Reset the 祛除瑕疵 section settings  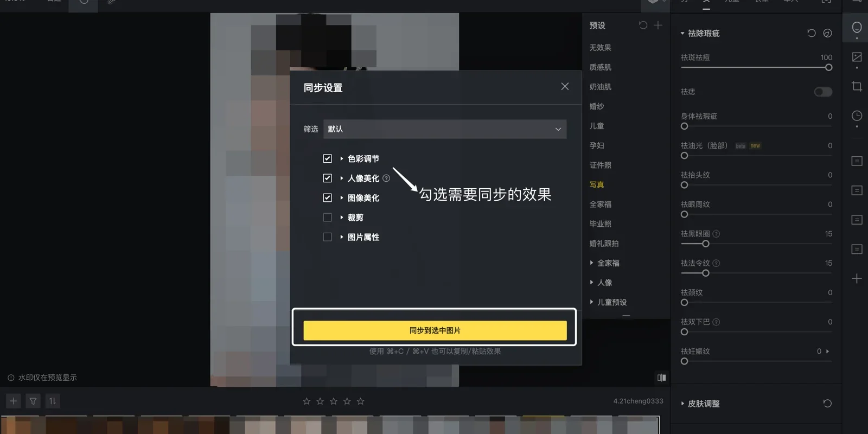point(811,33)
